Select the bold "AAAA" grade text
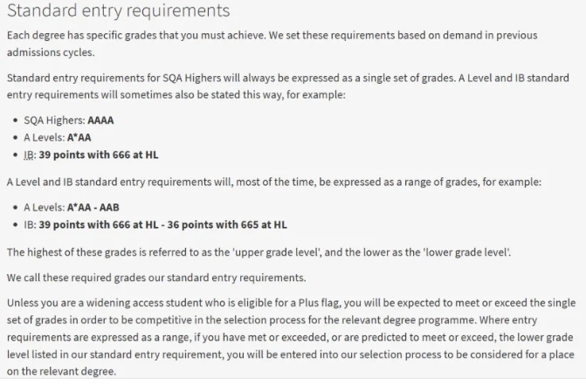Viewport: 586px width, 392px height. click(101, 121)
